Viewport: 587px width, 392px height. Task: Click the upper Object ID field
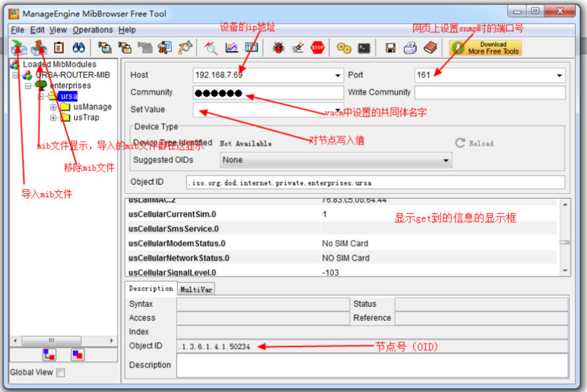coord(375,183)
